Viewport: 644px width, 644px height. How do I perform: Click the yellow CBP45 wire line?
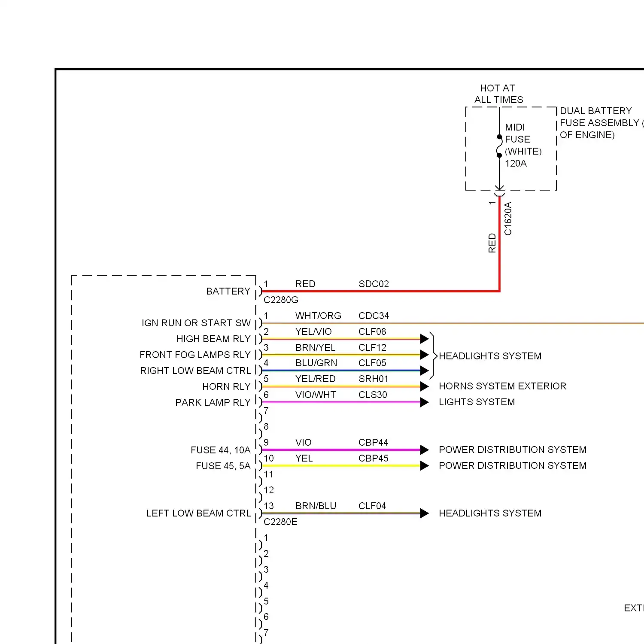coord(341,466)
